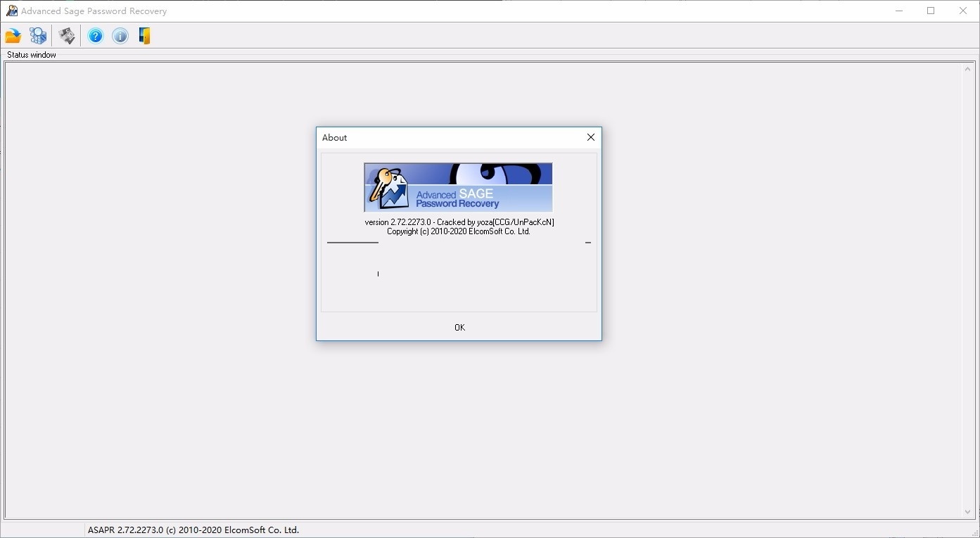980x538 pixels.
Task: Click the About dialog title text
Action: 335,138
